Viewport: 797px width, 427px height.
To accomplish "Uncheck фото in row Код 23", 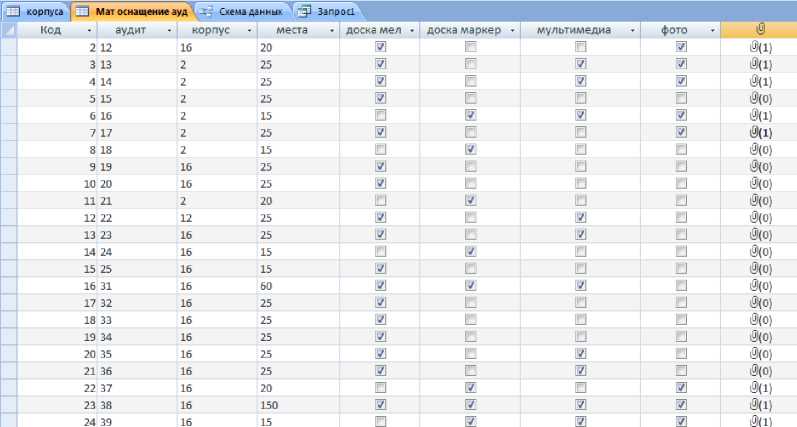I will coord(682,405).
